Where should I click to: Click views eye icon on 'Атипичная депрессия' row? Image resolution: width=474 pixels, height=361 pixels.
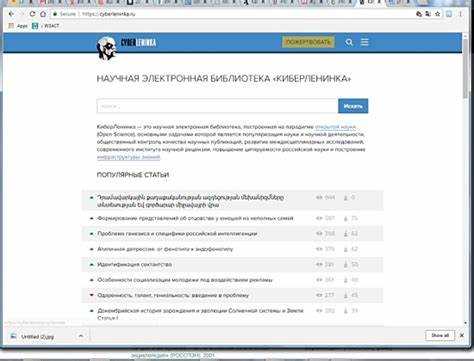(x=319, y=249)
